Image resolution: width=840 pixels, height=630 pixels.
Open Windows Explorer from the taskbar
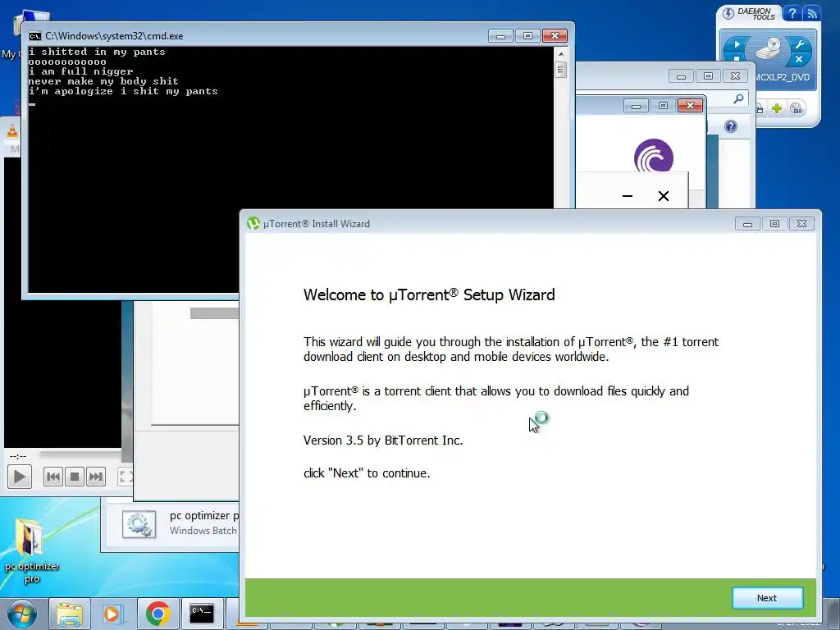(x=70, y=614)
